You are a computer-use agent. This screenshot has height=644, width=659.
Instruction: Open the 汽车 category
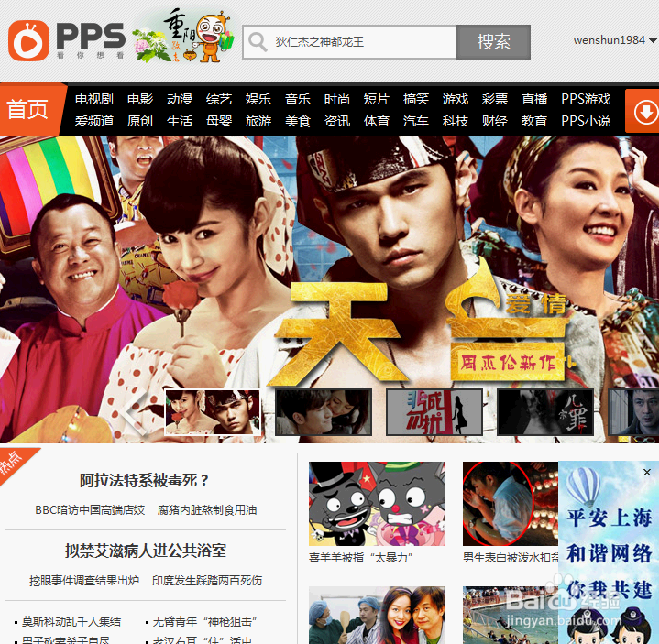point(416,121)
